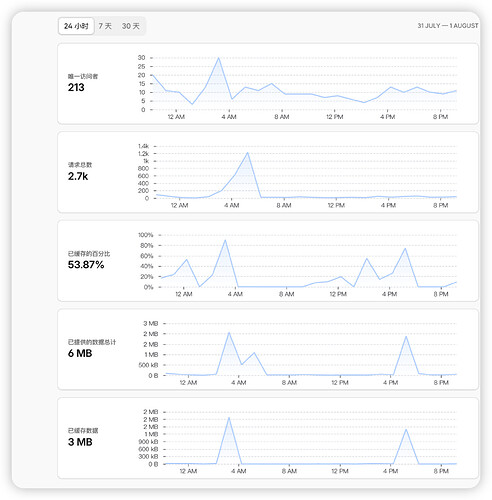The height and width of the screenshot is (500, 492).
Task: Select the 24 小时 time range tab
Action: coord(76,26)
